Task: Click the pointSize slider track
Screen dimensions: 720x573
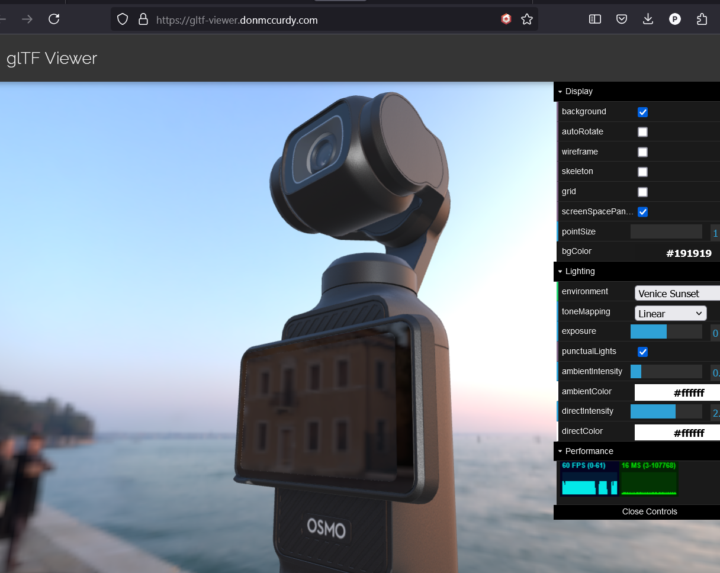Action: click(666, 232)
